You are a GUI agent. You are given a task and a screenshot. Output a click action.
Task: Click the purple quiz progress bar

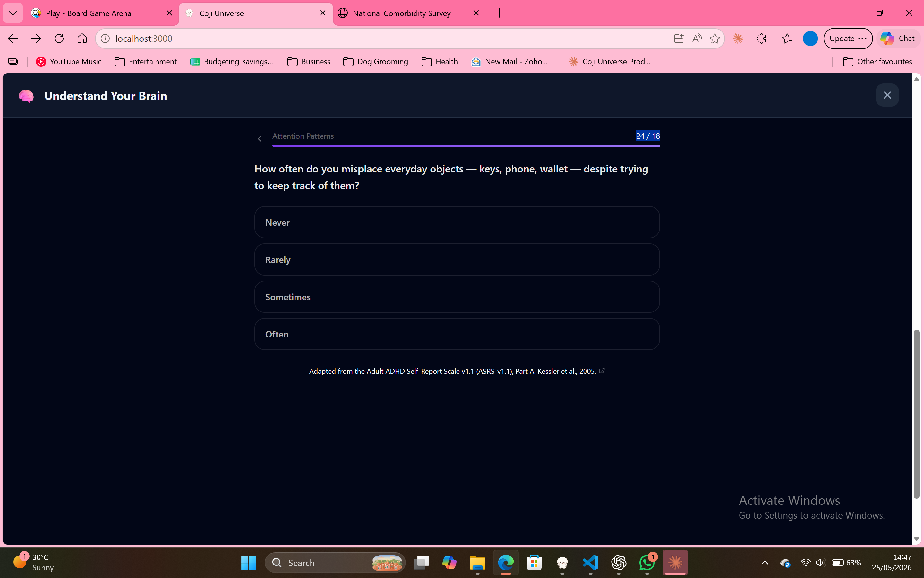(466, 146)
